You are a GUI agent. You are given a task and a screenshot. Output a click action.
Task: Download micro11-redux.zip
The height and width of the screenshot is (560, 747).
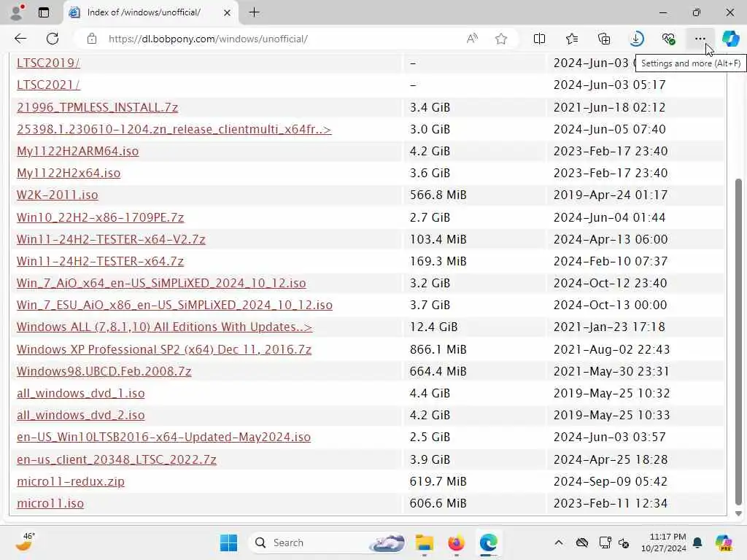pos(71,481)
